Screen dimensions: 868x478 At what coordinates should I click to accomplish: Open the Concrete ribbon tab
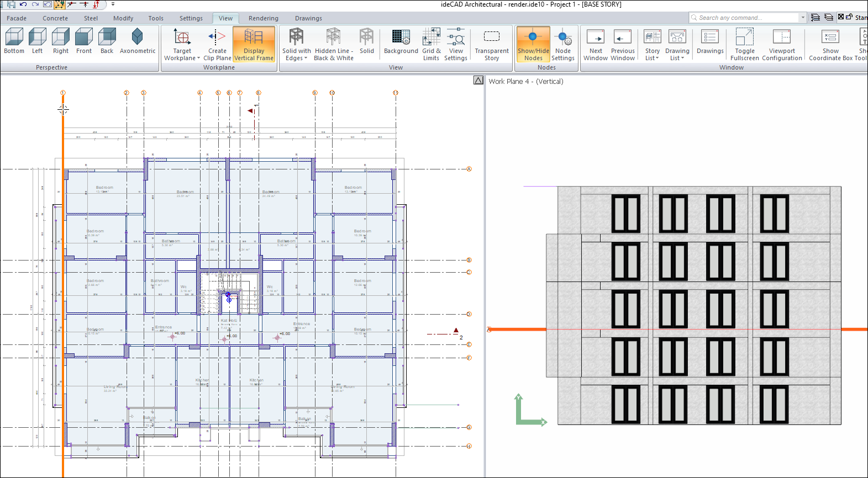point(55,18)
